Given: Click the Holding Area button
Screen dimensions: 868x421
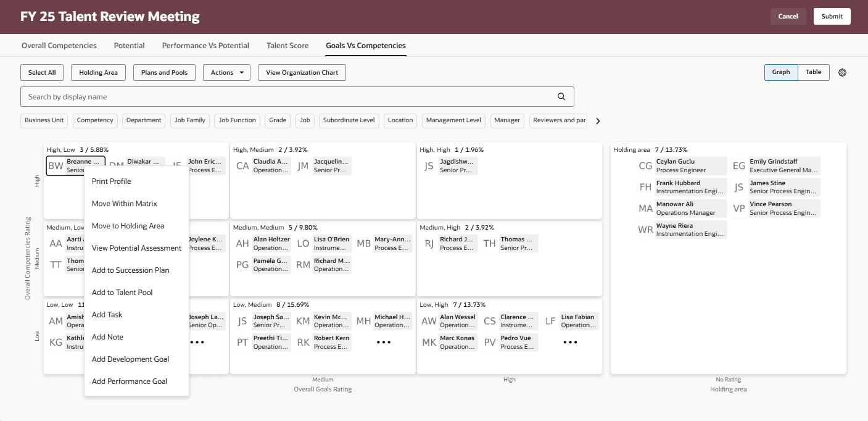Looking at the screenshot, I should pyautogui.click(x=98, y=72).
